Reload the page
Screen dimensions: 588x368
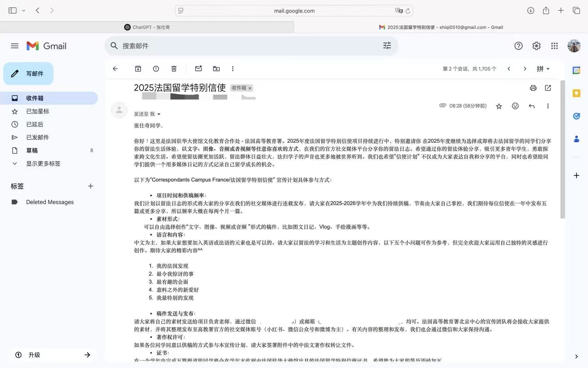(408, 11)
